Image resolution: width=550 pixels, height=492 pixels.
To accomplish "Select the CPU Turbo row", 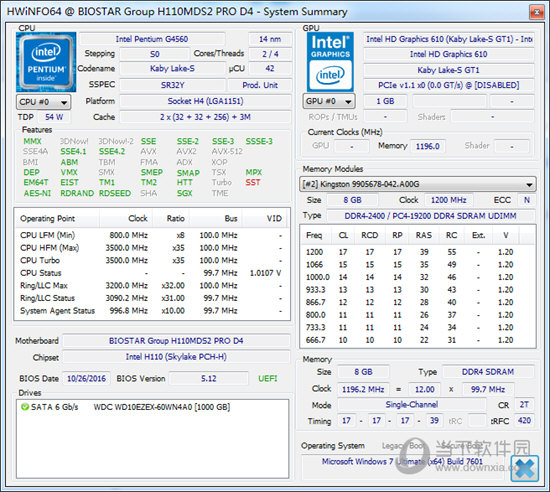I will tap(152, 260).
